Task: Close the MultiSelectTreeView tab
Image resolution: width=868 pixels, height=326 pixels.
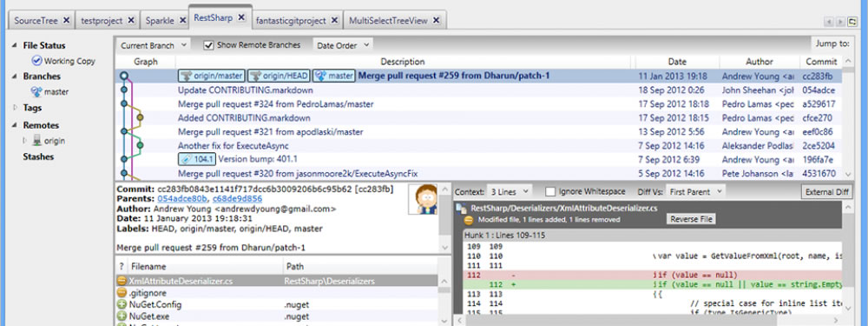Action: tap(437, 21)
